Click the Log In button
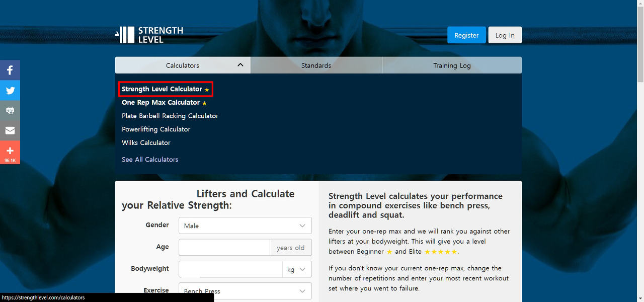644x302 pixels. 505,35
